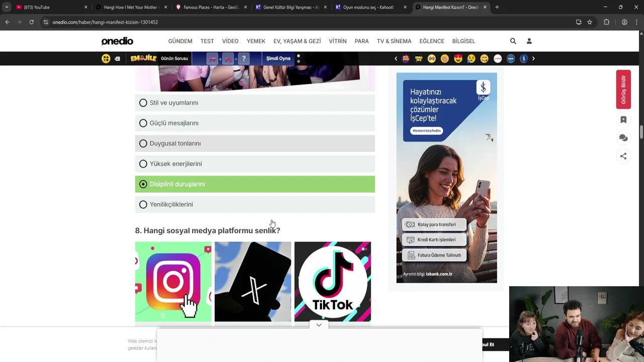This screenshot has height=362, width=644.
Task: Open the BİLGİSEL menu item
Action: click(464, 41)
